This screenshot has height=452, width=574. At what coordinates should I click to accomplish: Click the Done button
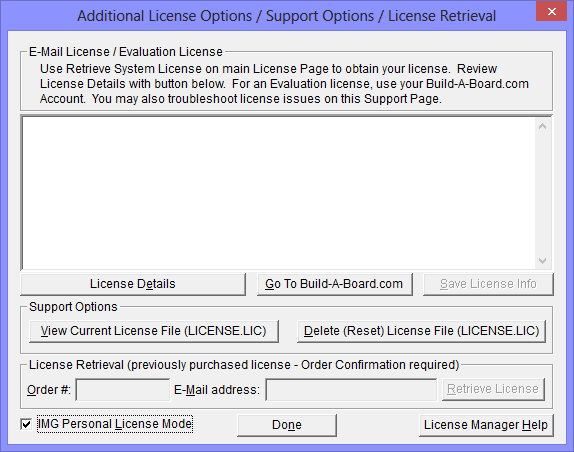[x=287, y=425]
